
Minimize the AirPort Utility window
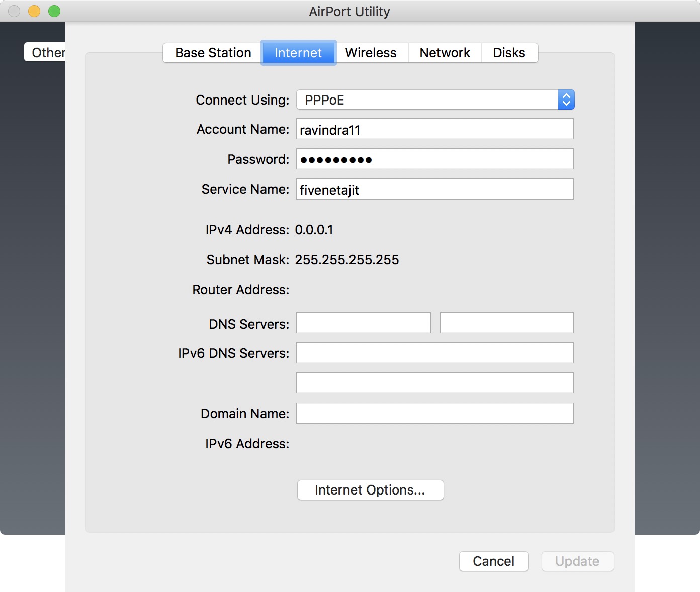(x=34, y=11)
